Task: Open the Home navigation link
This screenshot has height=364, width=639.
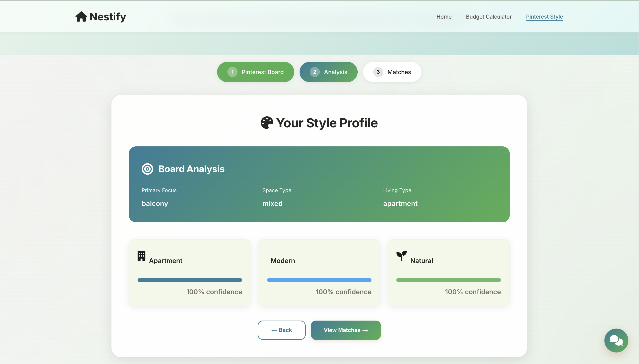Action: pos(444,17)
